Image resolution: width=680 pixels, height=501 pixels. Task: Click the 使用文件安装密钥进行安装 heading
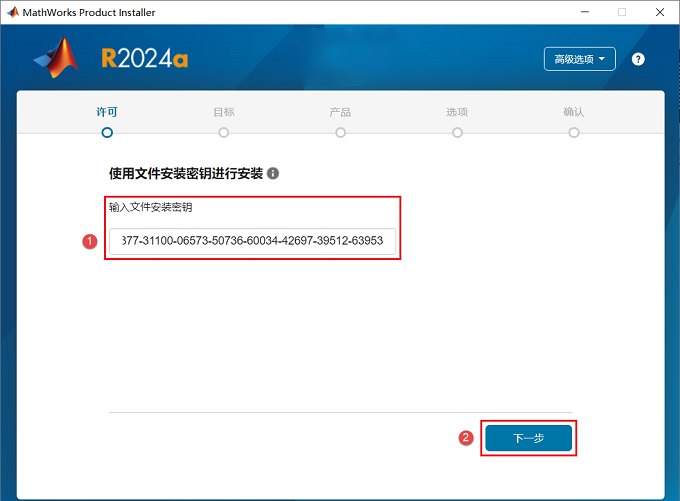pos(186,174)
